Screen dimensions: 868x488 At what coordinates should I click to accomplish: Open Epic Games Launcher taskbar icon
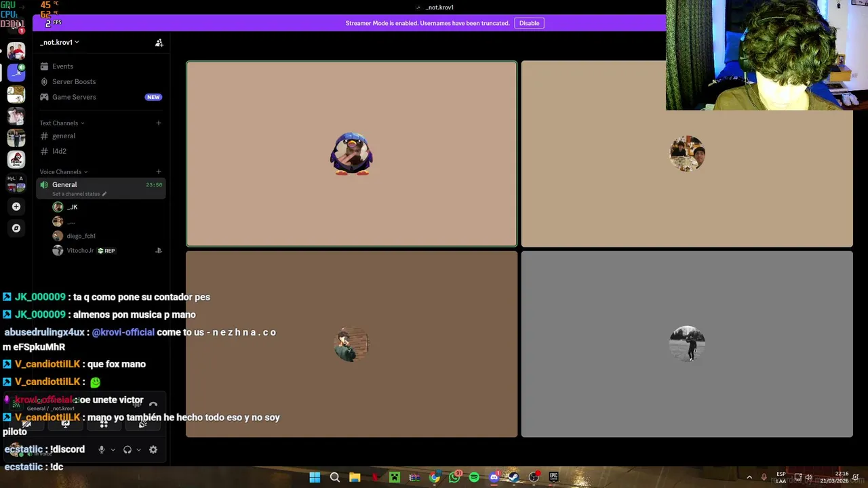click(554, 477)
